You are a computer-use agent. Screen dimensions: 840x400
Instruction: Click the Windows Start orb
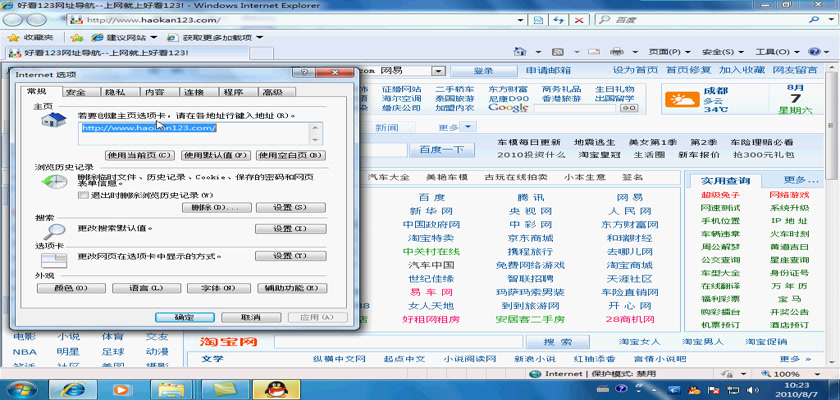pos(20,387)
